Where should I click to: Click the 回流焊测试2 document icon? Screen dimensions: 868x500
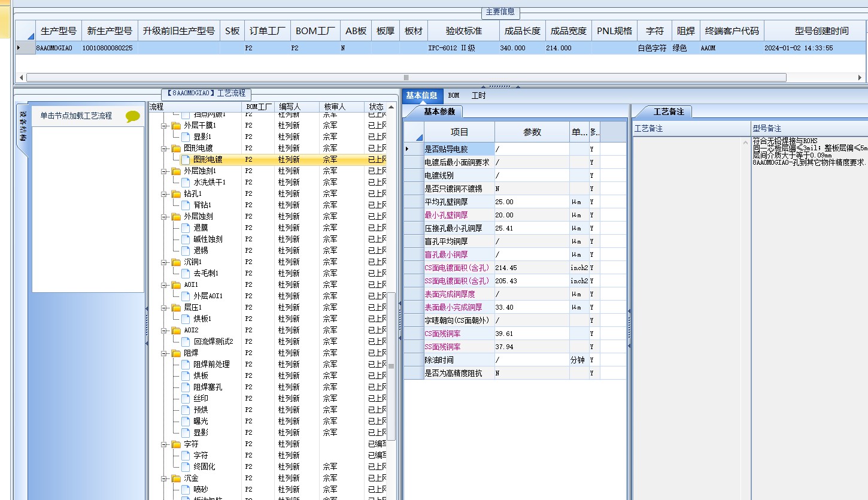click(186, 342)
